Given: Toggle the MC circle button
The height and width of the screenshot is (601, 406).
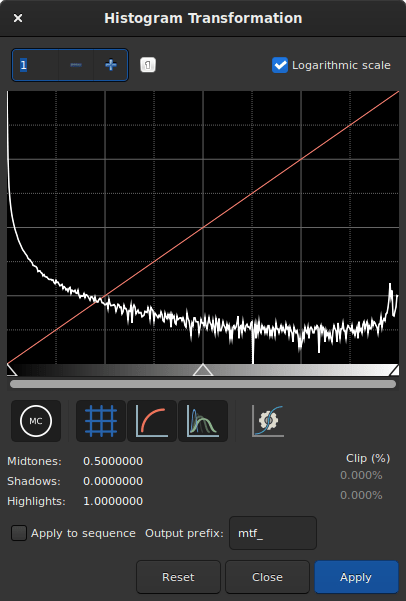Looking at the screenshot, I should tap(36, 421).
